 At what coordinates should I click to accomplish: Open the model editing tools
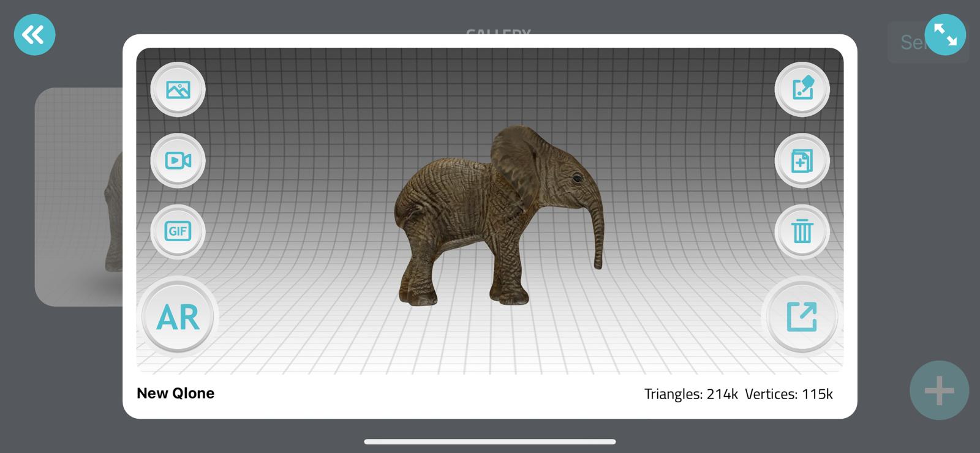802,89
